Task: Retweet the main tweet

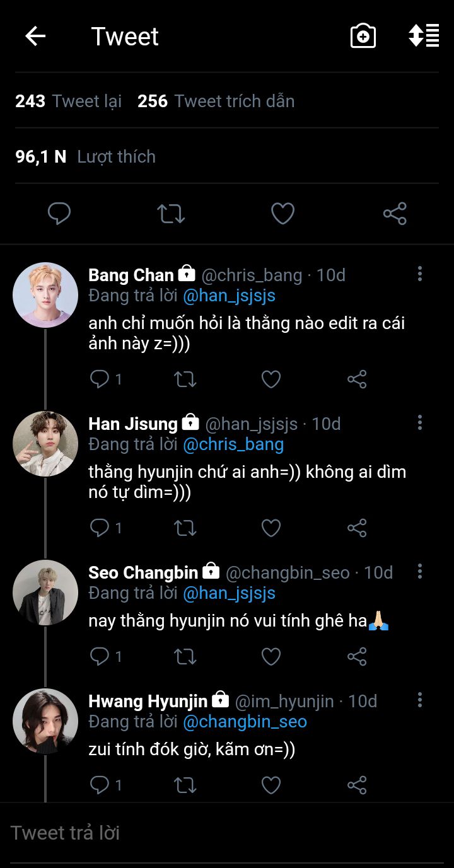Action: point(171,214)
